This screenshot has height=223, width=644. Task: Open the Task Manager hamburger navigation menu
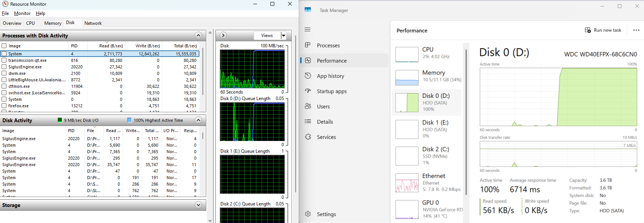pos(307,29)
